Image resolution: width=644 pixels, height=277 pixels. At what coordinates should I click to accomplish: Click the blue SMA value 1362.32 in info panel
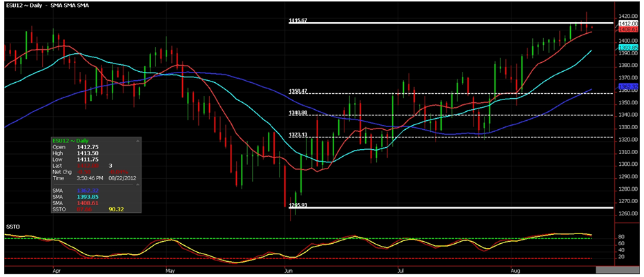point(86,191)
